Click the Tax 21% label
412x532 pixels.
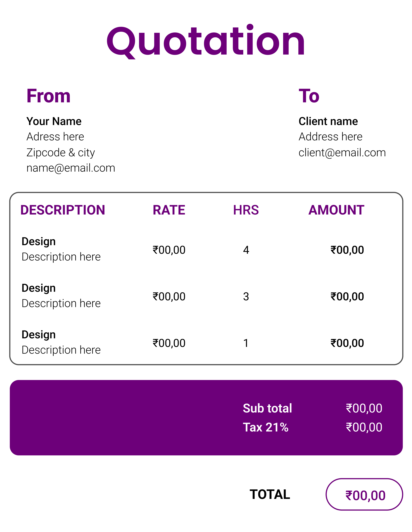[x=266, y=427]
